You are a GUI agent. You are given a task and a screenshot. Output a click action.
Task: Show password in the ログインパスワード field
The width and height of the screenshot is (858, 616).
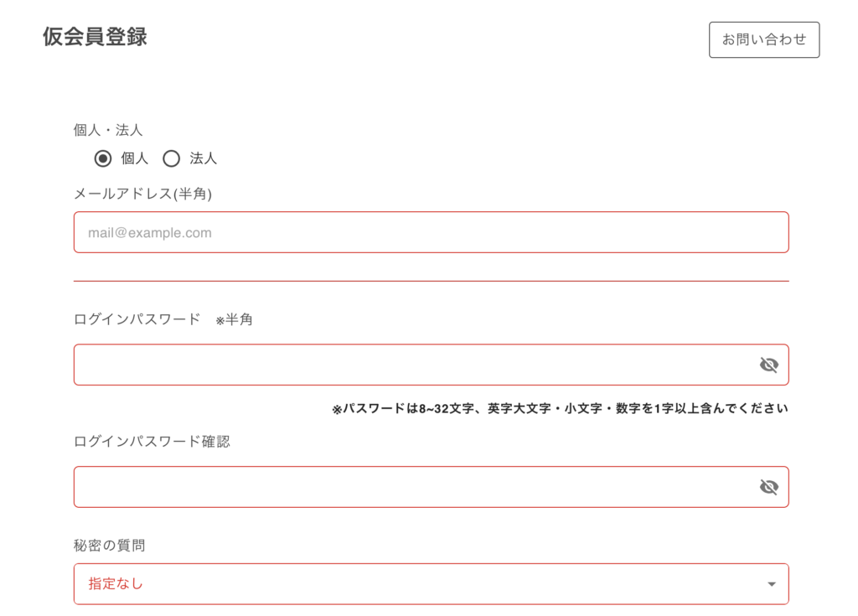[768, 365]
